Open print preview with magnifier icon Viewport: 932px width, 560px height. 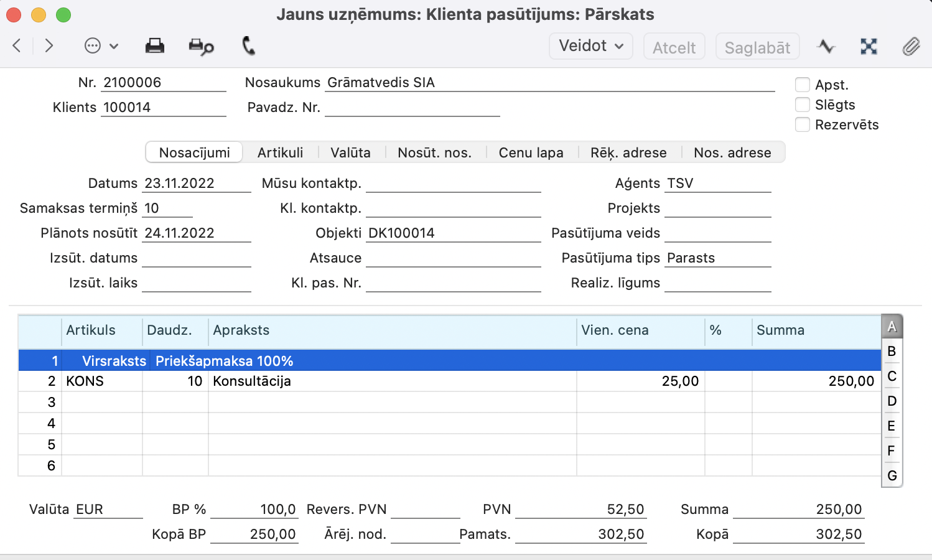pos(201,47)
